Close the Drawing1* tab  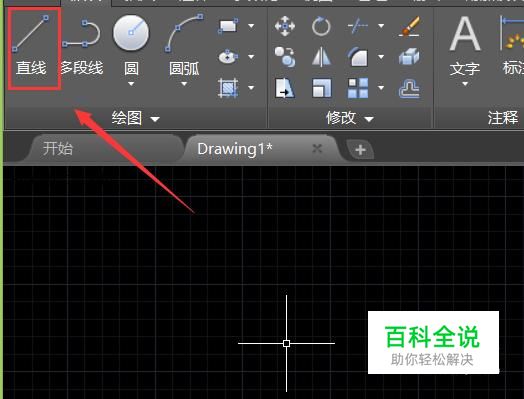pyautogui.click(x=317, y=148)
